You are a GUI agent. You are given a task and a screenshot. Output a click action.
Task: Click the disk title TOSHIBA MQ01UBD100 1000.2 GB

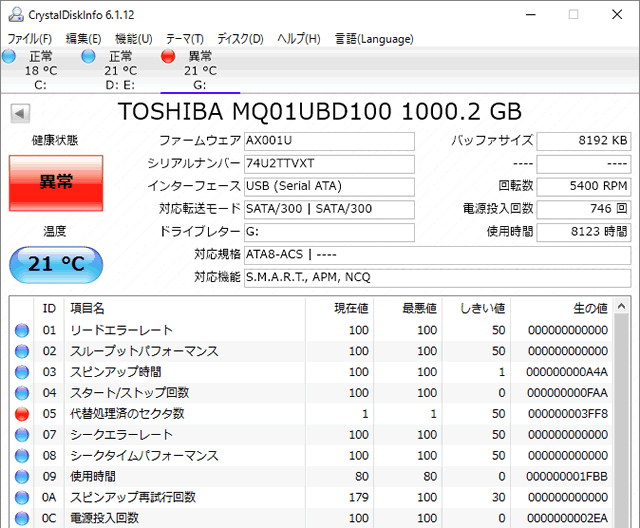tap(320, 111)
